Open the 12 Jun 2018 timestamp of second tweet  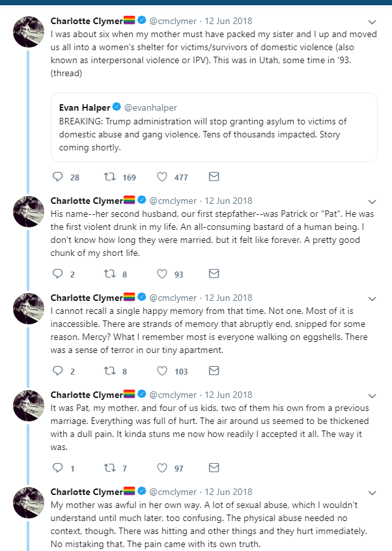pyautogui.click(x=229, y=201)
